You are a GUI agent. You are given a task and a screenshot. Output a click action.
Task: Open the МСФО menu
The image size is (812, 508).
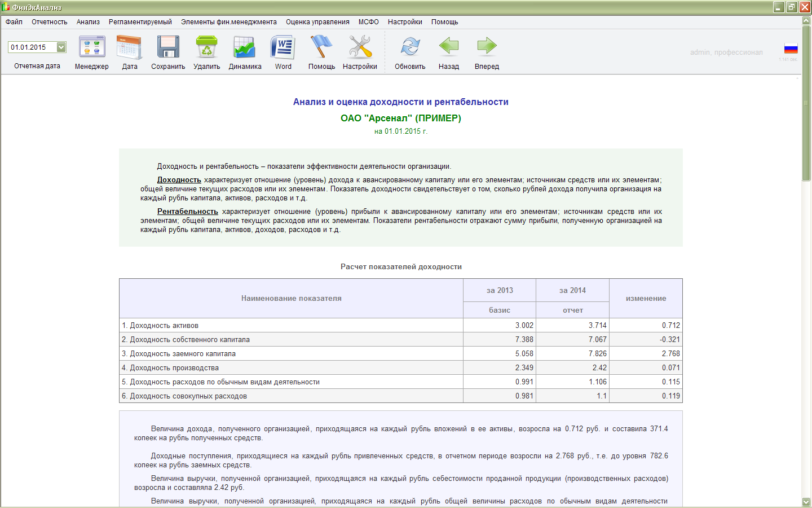[368, 22]
